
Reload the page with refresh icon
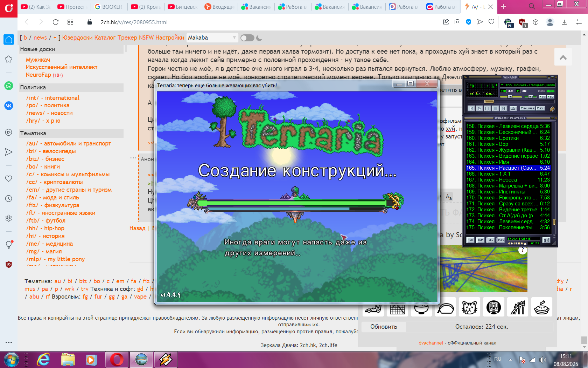[55, 22]
